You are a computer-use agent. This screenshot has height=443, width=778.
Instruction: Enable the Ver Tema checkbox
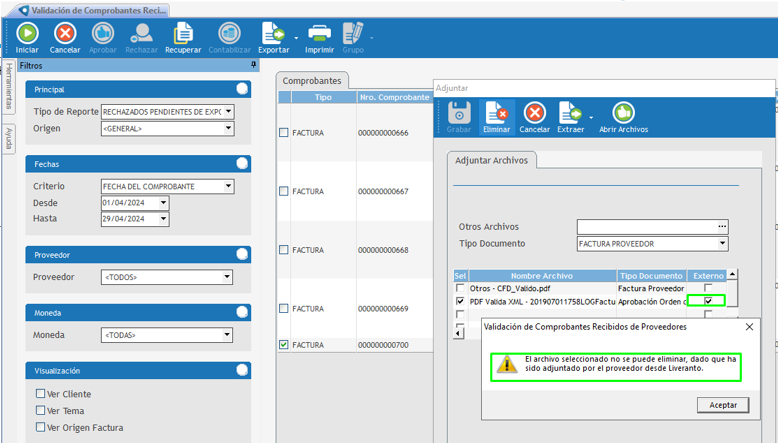click(x=41, y=411)
